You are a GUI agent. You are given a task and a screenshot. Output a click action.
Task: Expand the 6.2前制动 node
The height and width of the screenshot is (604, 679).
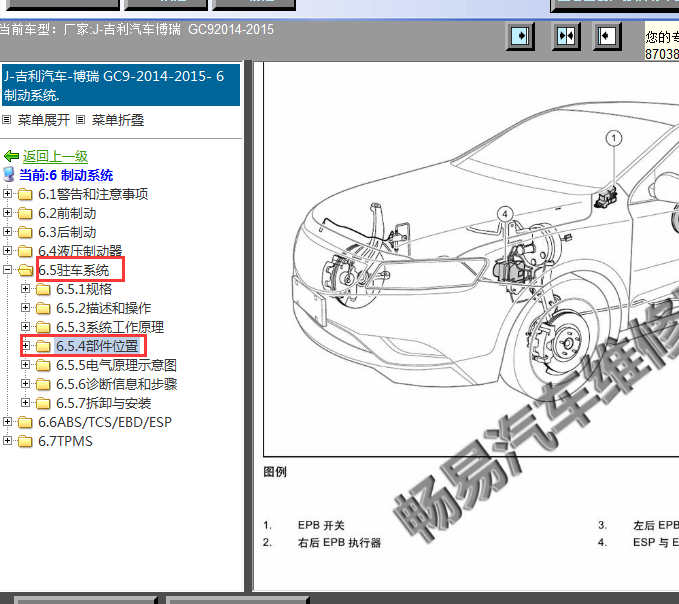click(x=7, y=213)
